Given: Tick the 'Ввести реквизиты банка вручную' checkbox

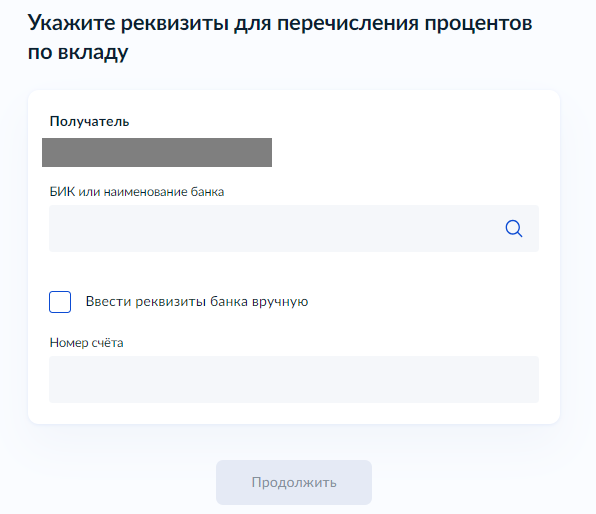Looking at the screenshot, I should (x=60, y=302).
